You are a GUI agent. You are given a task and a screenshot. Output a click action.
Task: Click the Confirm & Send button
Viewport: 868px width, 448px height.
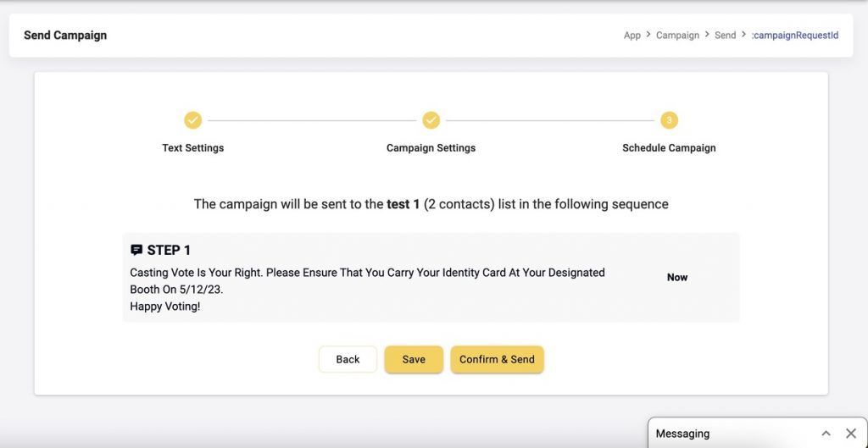pos(497,359)
